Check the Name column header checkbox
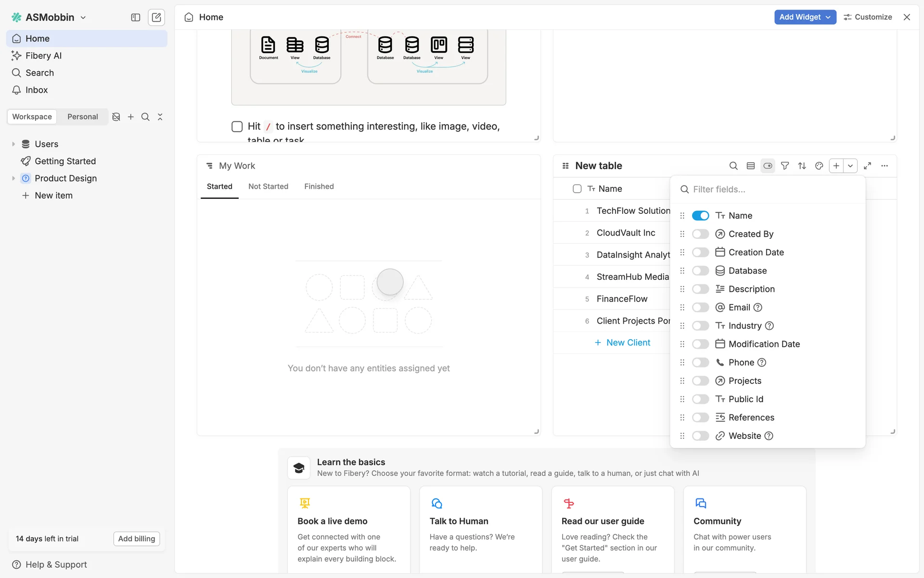Viewport: 924px width, 578px height. [x=577, y=189]
